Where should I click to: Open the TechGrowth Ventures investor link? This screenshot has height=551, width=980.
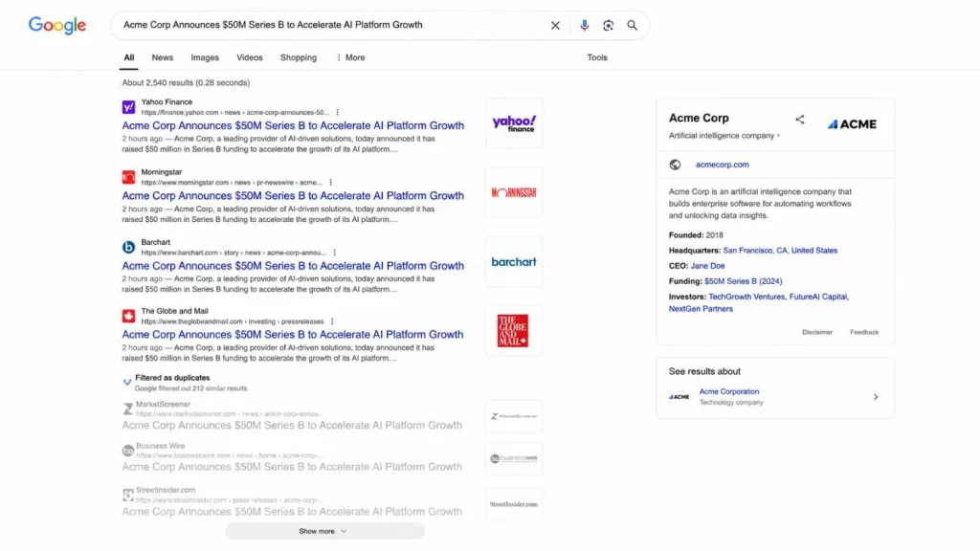(x=746, y=297)
